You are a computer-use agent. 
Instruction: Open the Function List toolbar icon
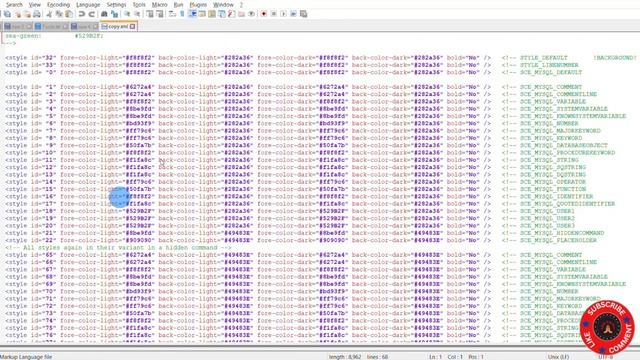pos(231,14)
